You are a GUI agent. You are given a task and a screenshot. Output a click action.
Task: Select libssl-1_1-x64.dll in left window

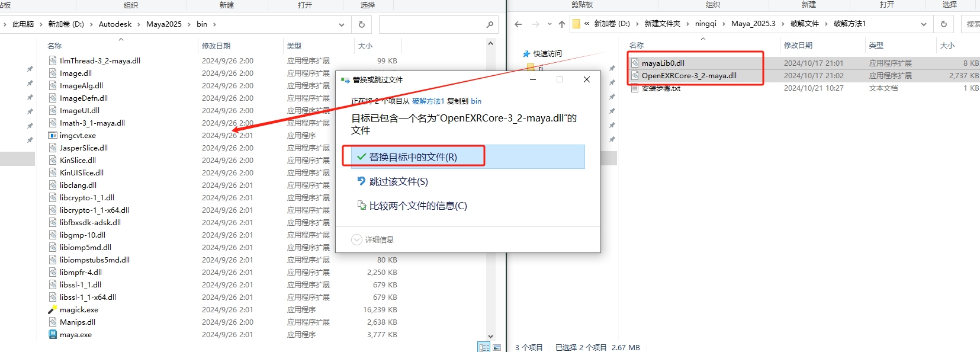88,297
